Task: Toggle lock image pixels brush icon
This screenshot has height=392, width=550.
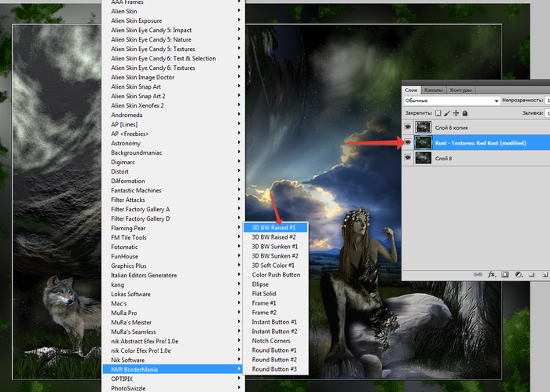Action: (x=447, y=113)
